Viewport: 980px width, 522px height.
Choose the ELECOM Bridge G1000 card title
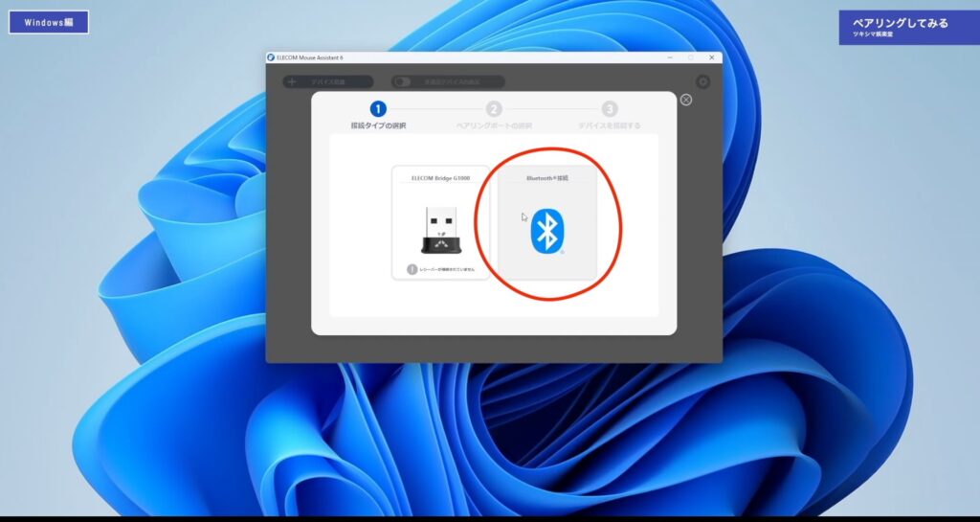(440, 178)
